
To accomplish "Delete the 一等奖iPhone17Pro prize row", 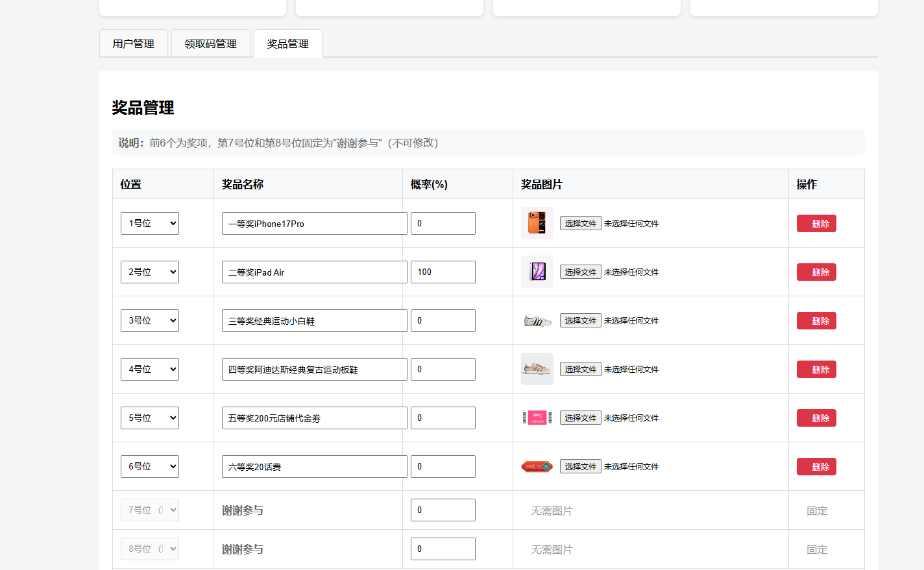I will coord(816,223).
